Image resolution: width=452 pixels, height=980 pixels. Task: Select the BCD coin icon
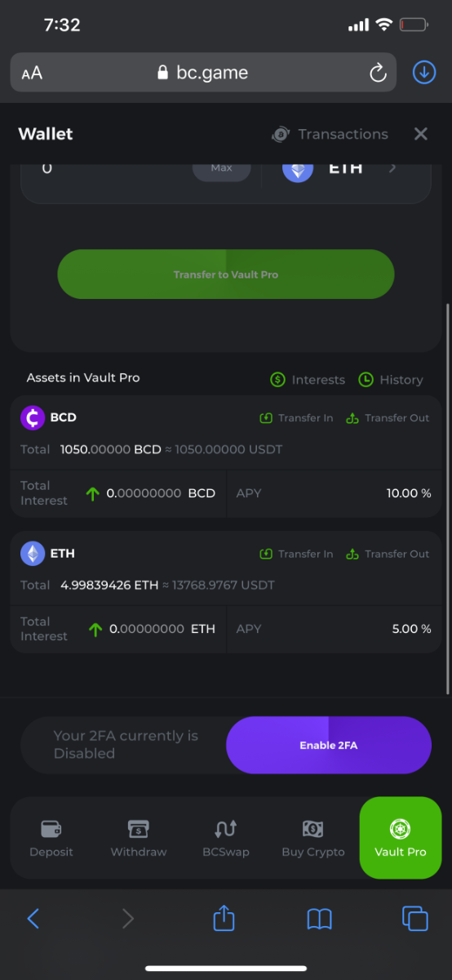(x=33, y=417)
